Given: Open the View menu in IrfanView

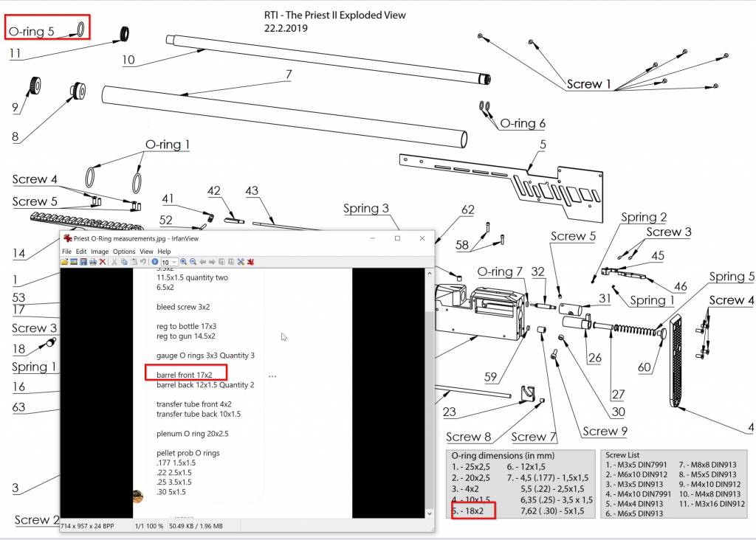Looking at the screenshot, I should [146, 251].
